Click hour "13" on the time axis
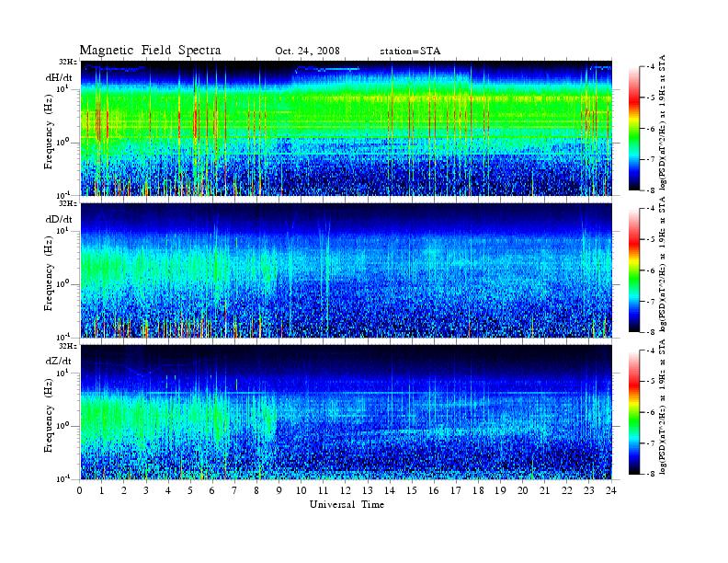The height and width of the screenshot is (563, 728). 368,491
